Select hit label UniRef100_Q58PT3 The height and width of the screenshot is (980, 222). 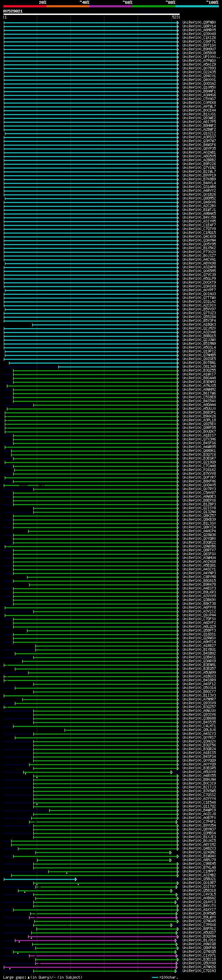(199, 630)
